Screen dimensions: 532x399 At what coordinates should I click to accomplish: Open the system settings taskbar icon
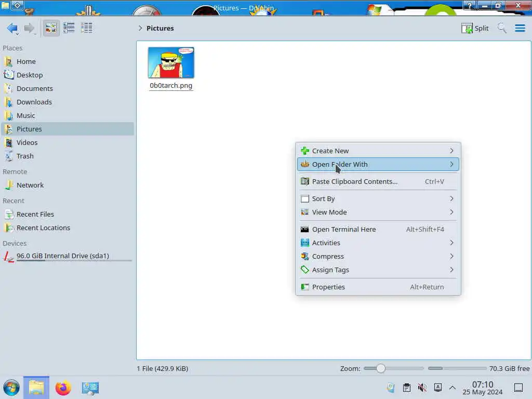point(90,388)
